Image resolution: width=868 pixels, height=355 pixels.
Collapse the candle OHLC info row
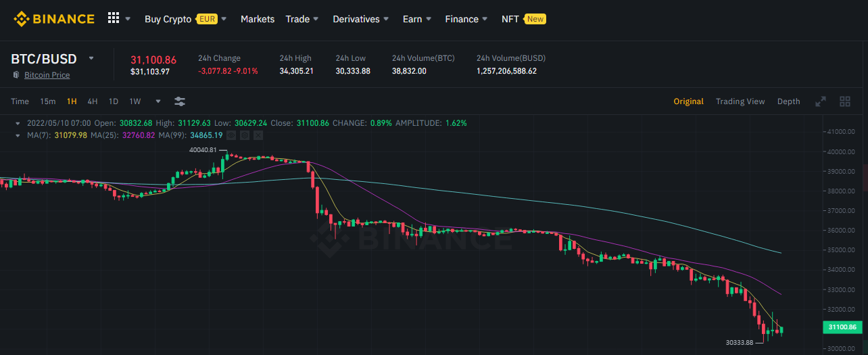click(x=18, y=123)
